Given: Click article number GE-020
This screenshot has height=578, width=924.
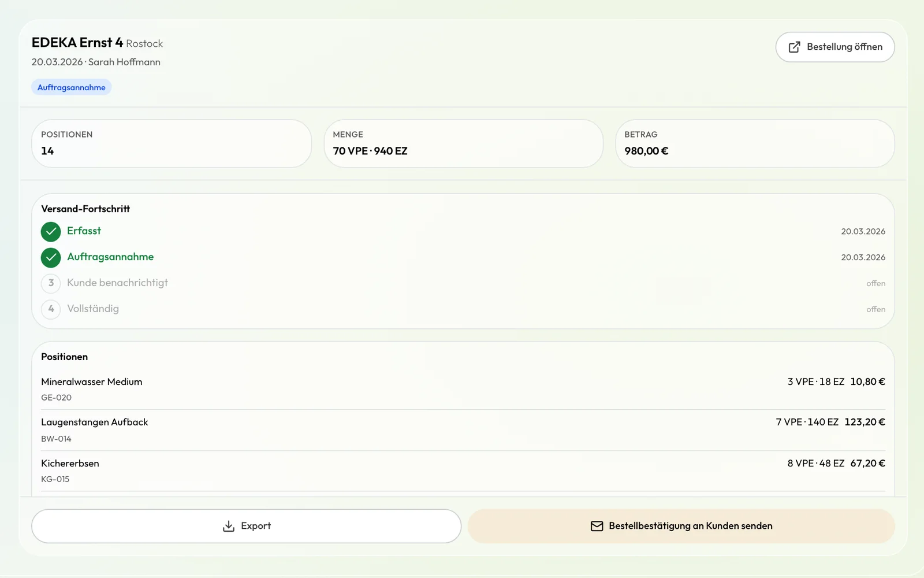Looking at the screenshot, I should click(x=57, y=398).
